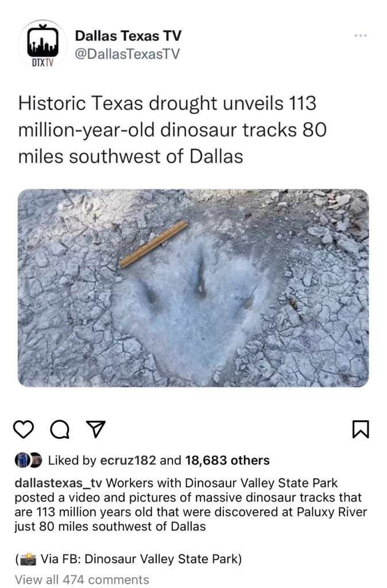The height and width of the screenshot is (588, 387).
Task: Click the caption mentioning Paluxy River
Action: pyautogui.click(x=189, y=505)
